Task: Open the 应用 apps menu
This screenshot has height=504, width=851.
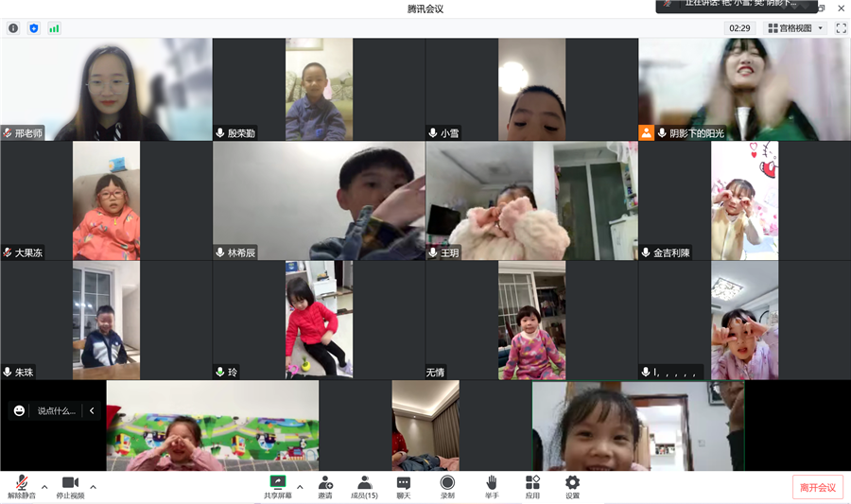Action: click(x=532, y=487)
